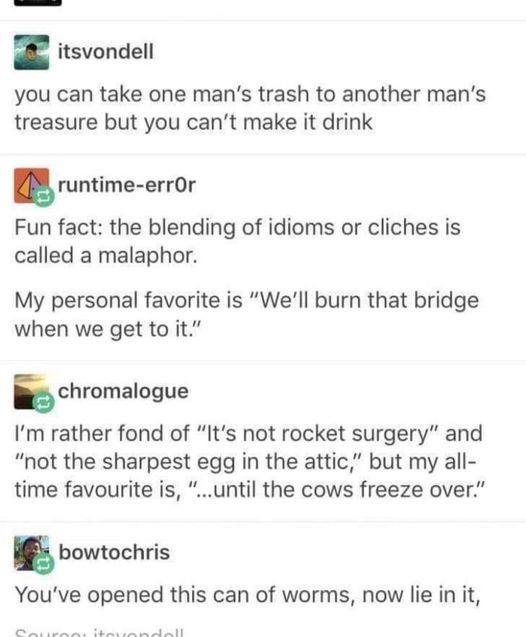Visit the chromalogue username link
The width and height of the screenshot is (526, 637).
point(123,392)
